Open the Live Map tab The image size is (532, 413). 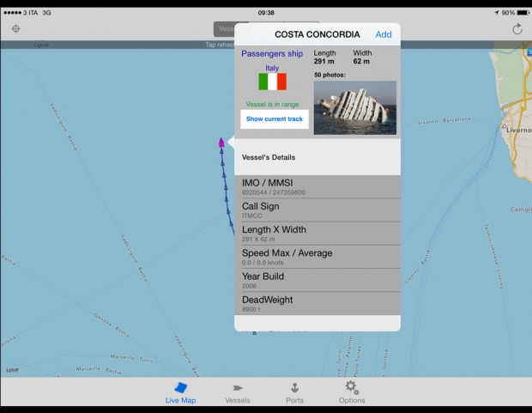(x=180, y=393)
